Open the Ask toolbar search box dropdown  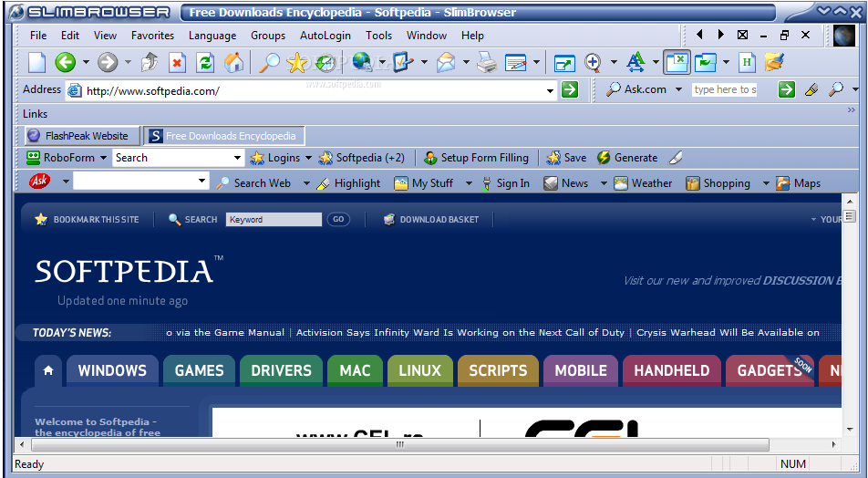point(202,181)
